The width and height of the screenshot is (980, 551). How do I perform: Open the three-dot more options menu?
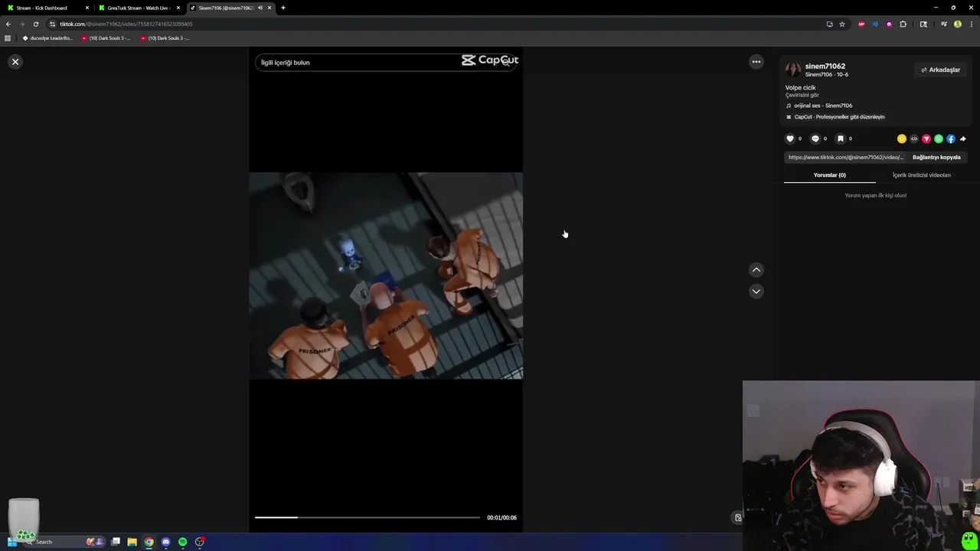756,62
